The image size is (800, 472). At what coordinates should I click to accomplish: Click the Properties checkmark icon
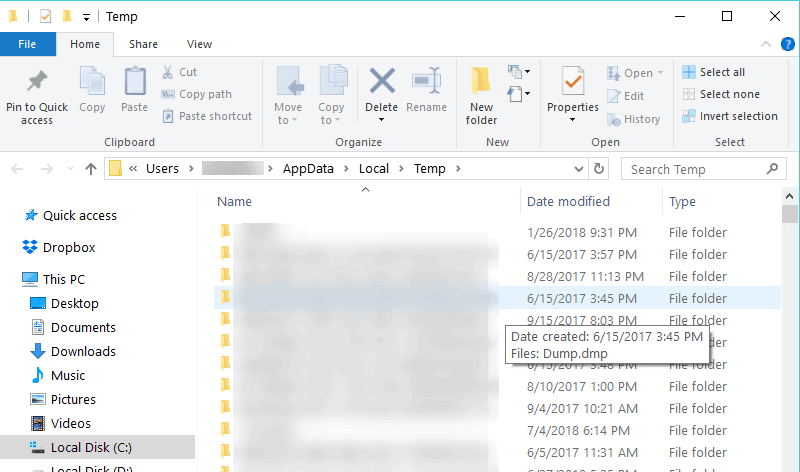click(x=573, y=81)
